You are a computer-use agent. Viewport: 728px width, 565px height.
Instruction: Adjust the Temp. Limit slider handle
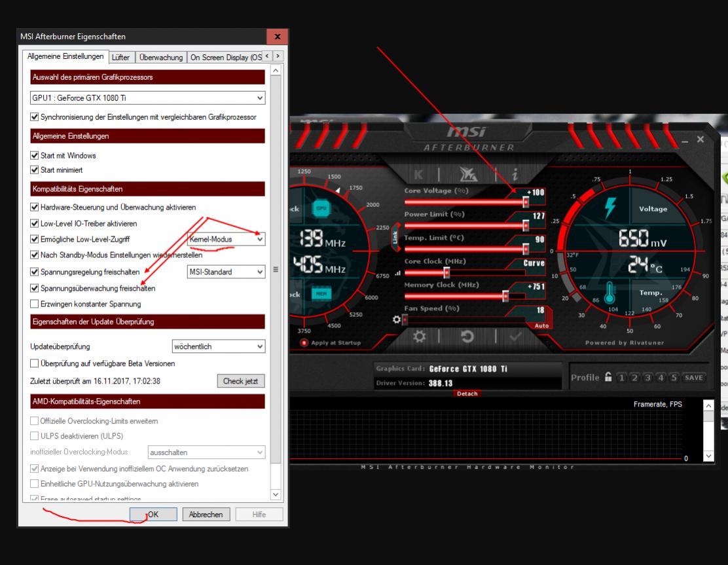coord(526,249)
